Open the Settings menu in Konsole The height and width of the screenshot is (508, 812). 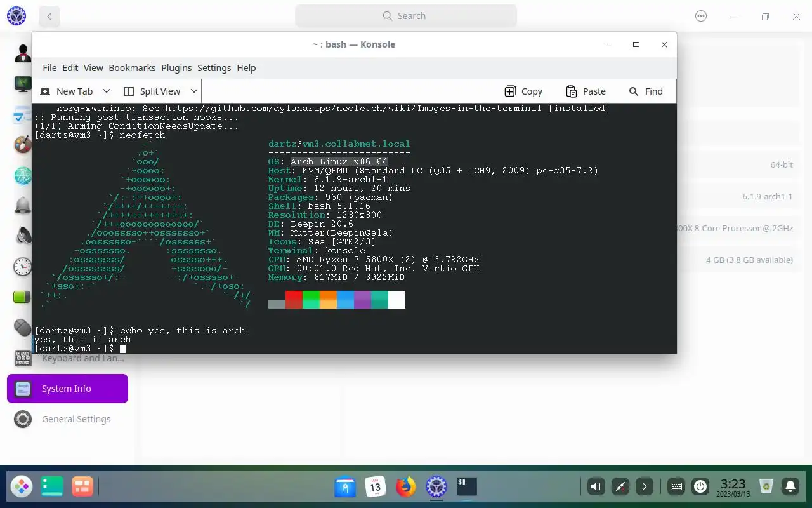[214, 68]
